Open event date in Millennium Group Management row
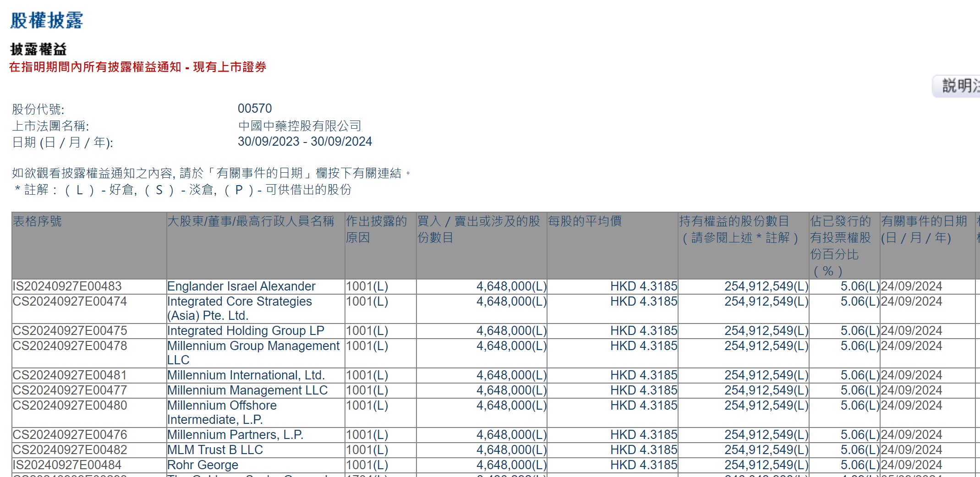Image resolution: width=980 pixels, height=477 pixels. pyautogui.click(x=912, y=346)
